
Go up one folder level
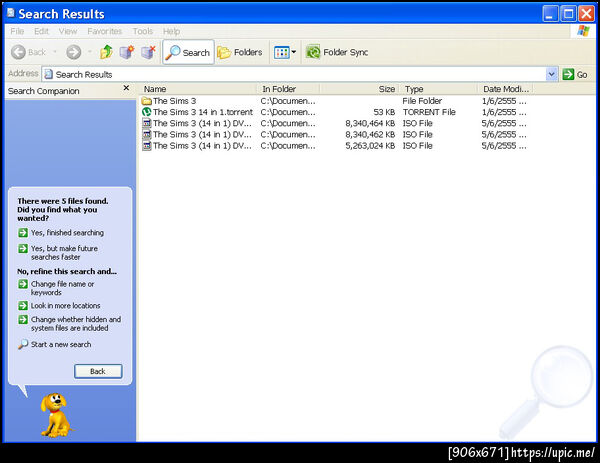coord(106,52)
